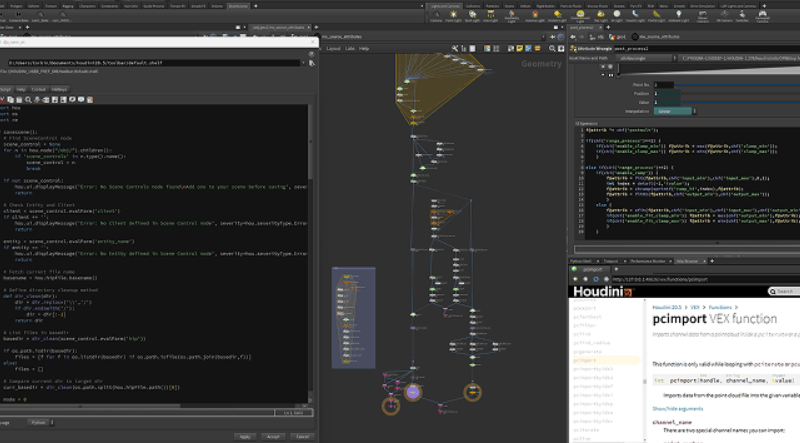
Task: Add Point Light from Lights shelf
Action: tap(453, 16)
